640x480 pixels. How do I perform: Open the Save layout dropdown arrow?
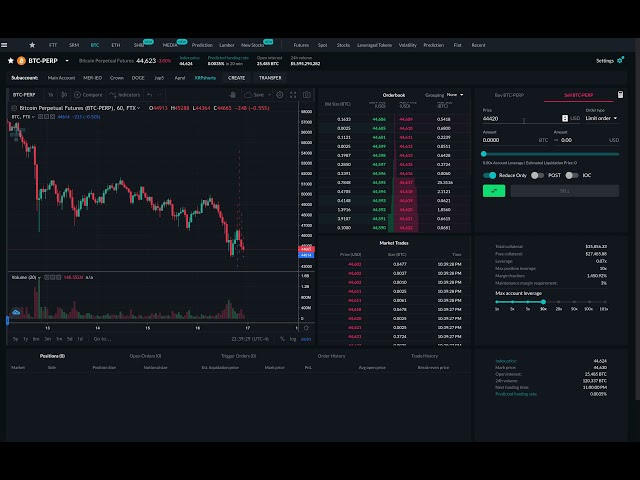click(x=269, y=95)
